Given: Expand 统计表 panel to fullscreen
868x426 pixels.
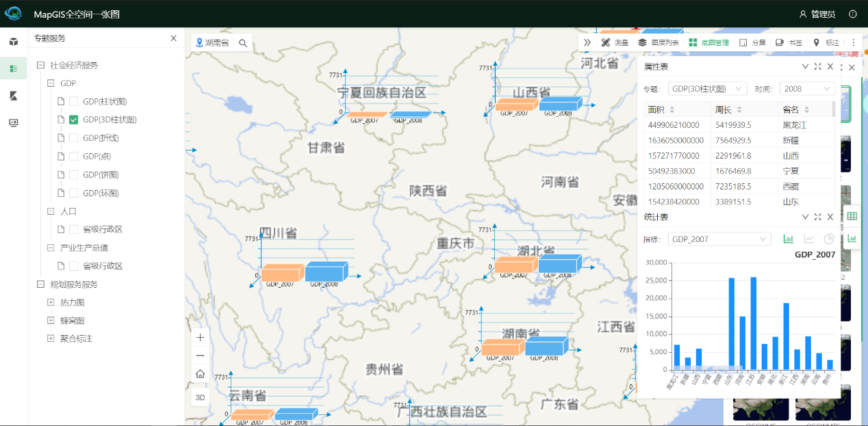Looking at the screenshot, I should (x=817, y=217).
